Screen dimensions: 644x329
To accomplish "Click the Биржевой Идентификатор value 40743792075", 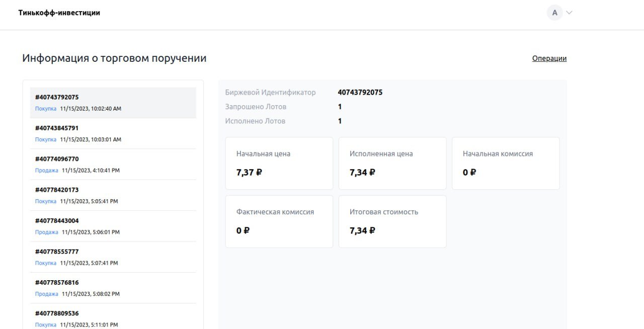I will [360, 93].
